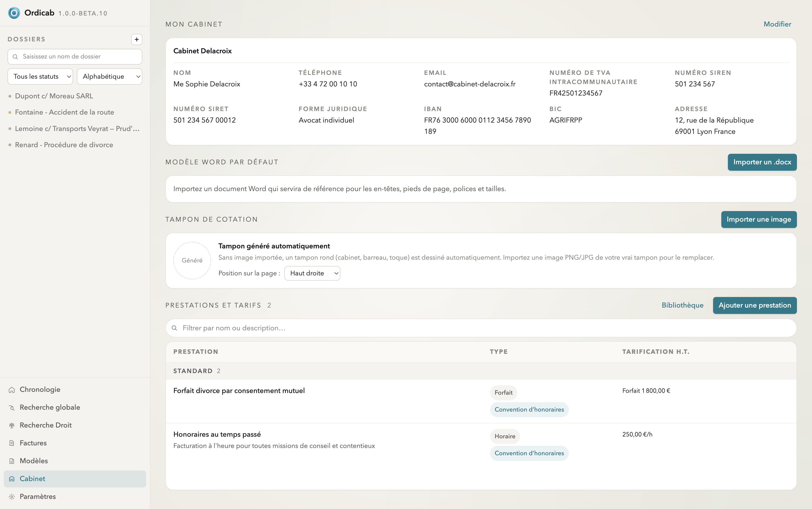Click the PRESTATION column header
812x509 pixels.
point(196,352)
